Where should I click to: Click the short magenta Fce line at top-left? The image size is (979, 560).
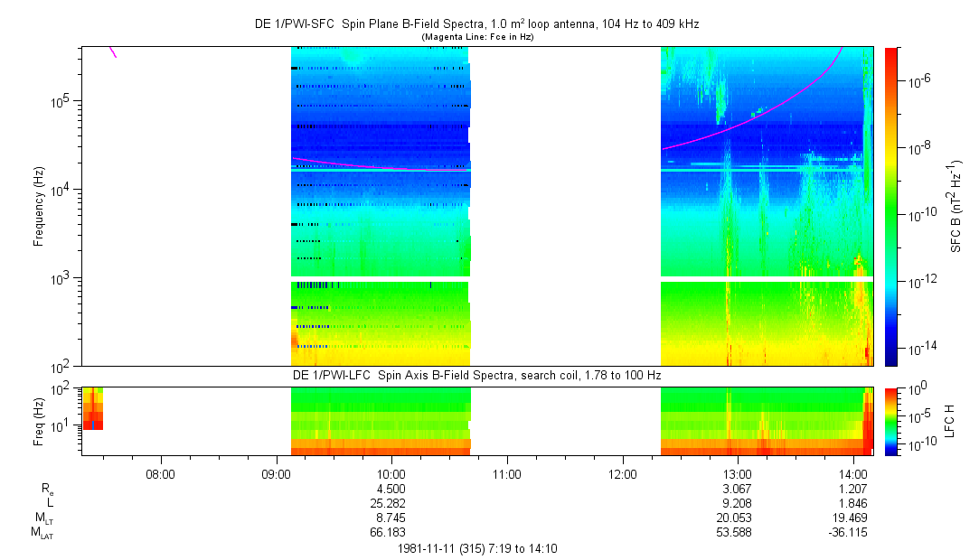[x=112, y=52]
